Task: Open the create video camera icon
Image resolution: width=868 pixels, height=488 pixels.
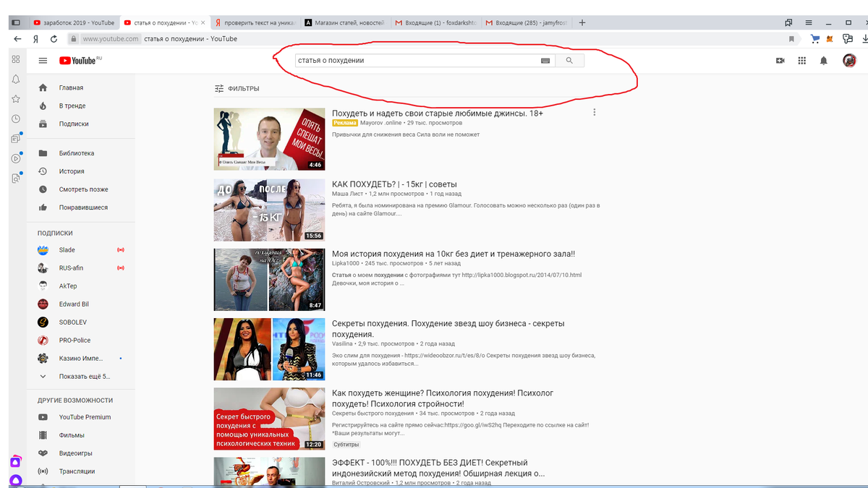Action: [780, 61]
